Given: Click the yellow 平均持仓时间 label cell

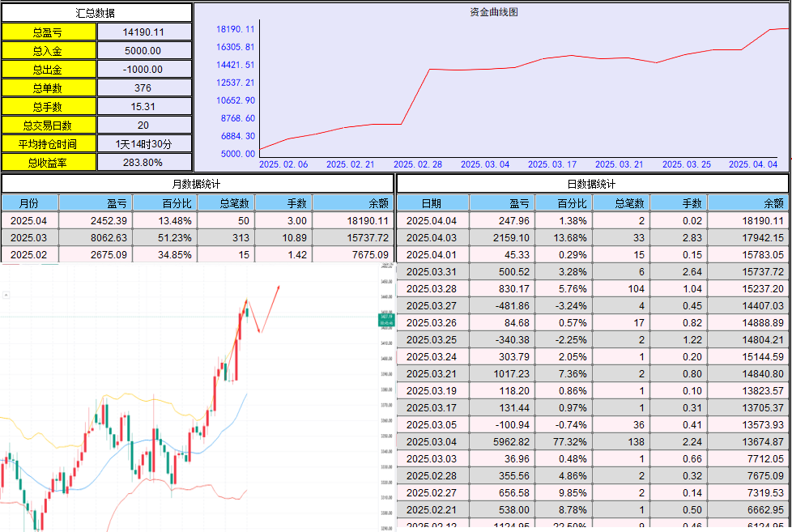Looking at the screenshot, I should click(49, 144).
